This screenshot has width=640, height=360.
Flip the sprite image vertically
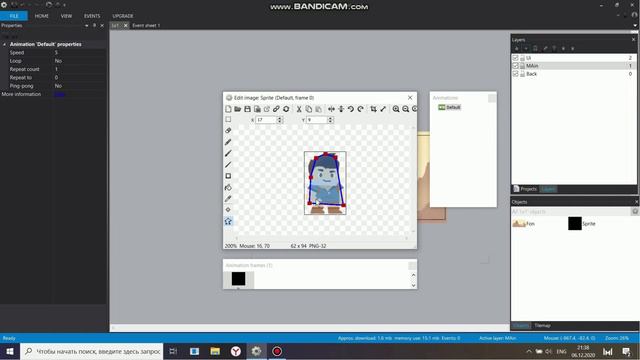click(341, 109)
